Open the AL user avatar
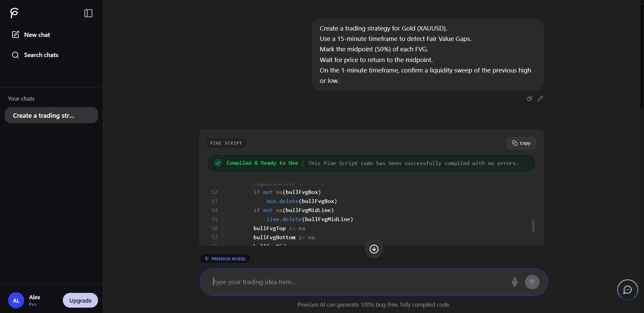The height and width of the screenshot is (313, 644). tap(16, 301)
